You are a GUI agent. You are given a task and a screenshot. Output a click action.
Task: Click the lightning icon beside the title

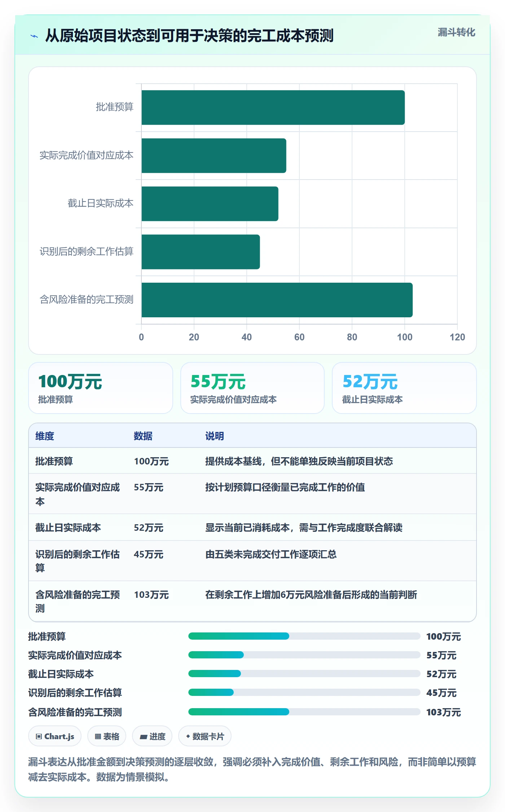coord(34,36)
